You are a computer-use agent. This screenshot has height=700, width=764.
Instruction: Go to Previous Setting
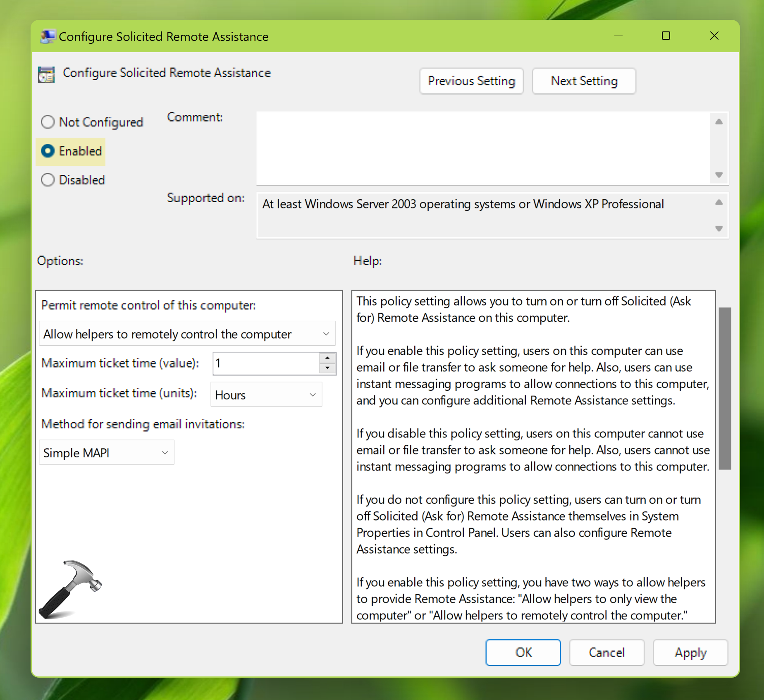pos(471,81)
